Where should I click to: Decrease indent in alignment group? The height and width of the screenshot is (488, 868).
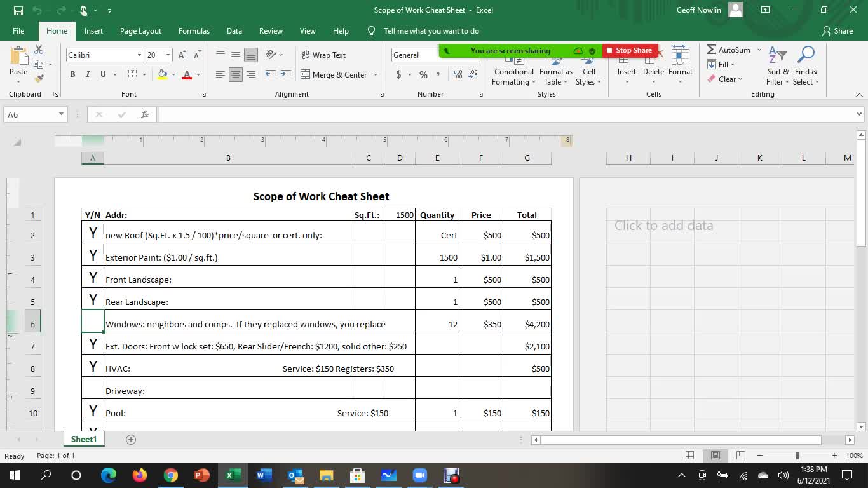point(271,74)
